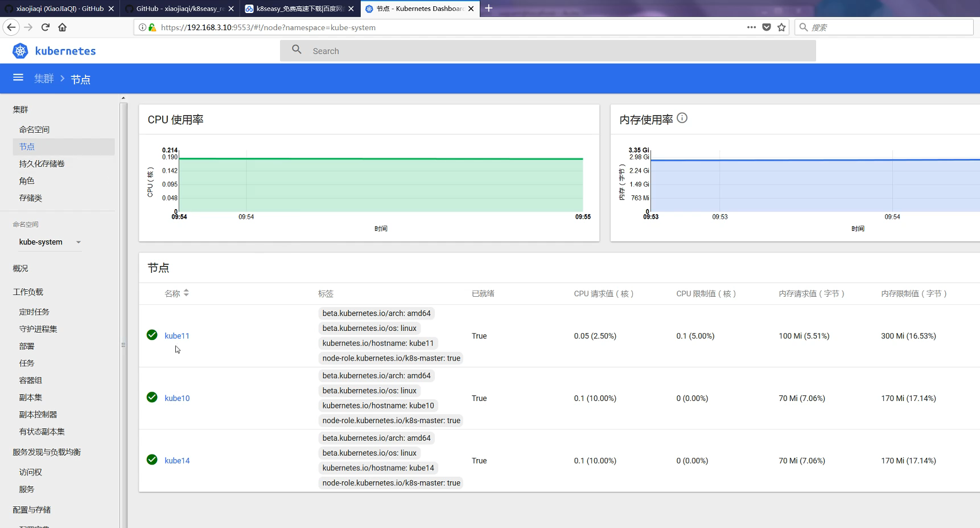Click kube10's k8s-master role label chip
980x528 pixels.
pos(391,420)
